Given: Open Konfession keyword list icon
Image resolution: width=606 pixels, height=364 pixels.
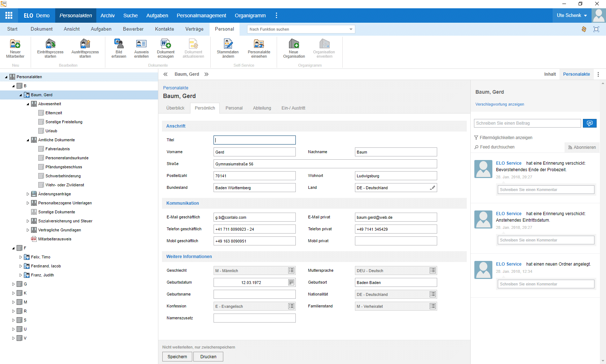Looking at the screenshot, I should pyautogui.click(x=291, y=306).
